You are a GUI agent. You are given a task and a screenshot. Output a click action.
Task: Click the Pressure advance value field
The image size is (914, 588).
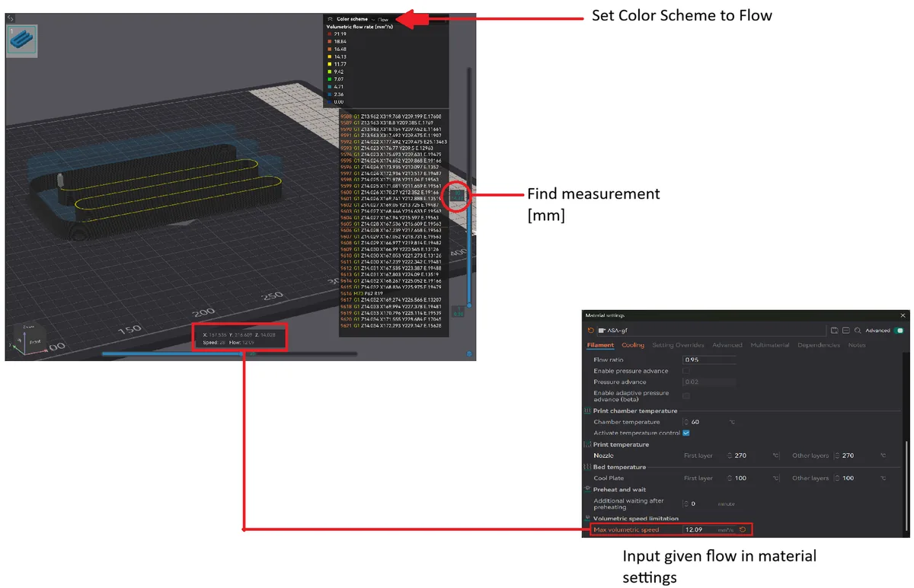(x=709, y=382)
